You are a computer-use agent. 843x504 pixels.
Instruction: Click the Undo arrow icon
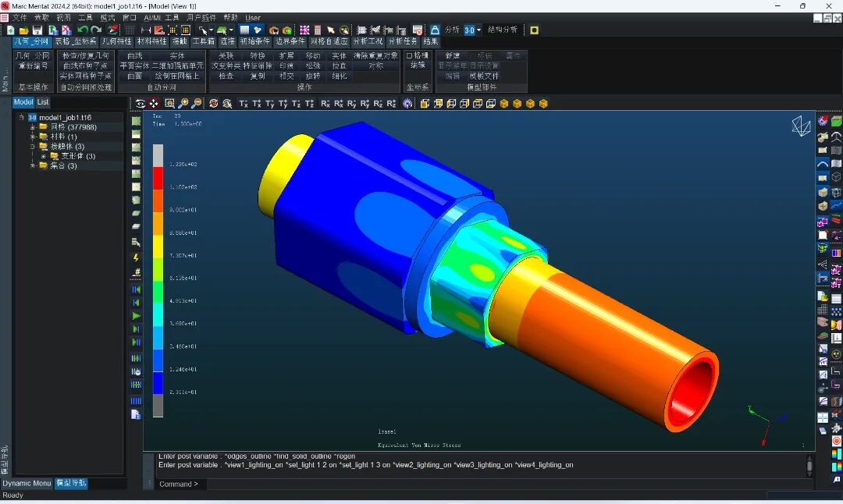pyautogui.click(x=82, y=30)
